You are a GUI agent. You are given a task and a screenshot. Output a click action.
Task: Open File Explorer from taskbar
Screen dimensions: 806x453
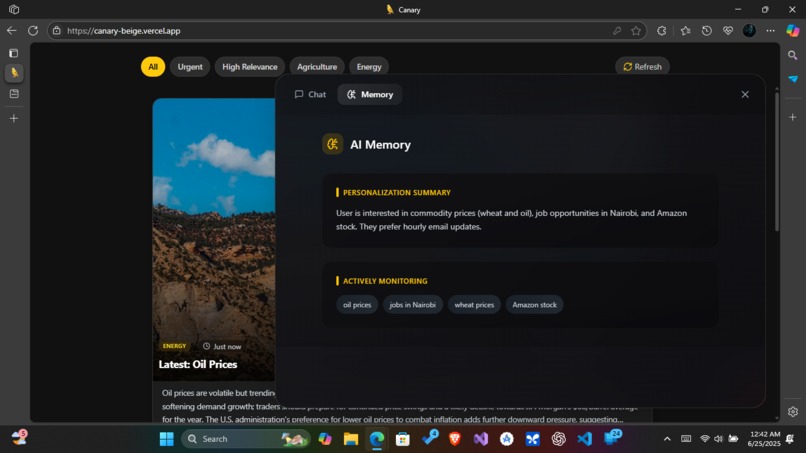(351, 439)
